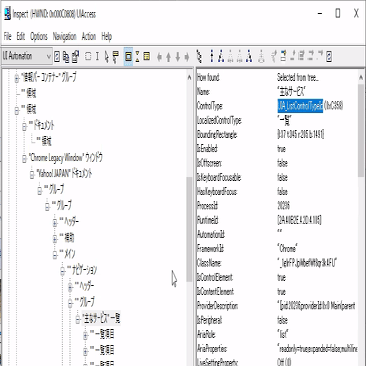Click the pointer action icon after the arrows
The image size is (366, 366).
199,56
